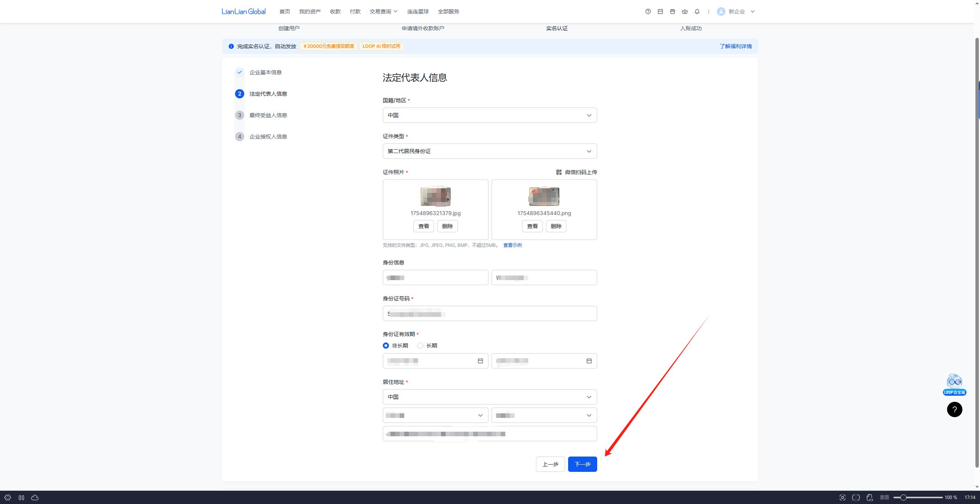Viewport: 980px width, 504px height.
Task: Click the gift rewards icon in header
Action: tap(673, 11)
